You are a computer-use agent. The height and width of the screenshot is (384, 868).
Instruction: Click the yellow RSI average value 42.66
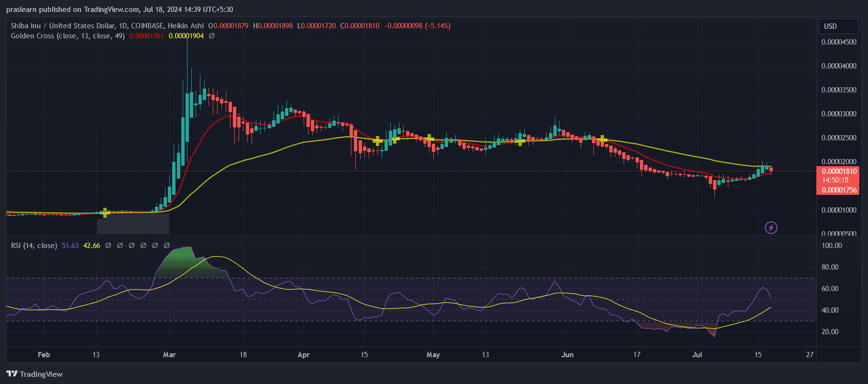92,246
